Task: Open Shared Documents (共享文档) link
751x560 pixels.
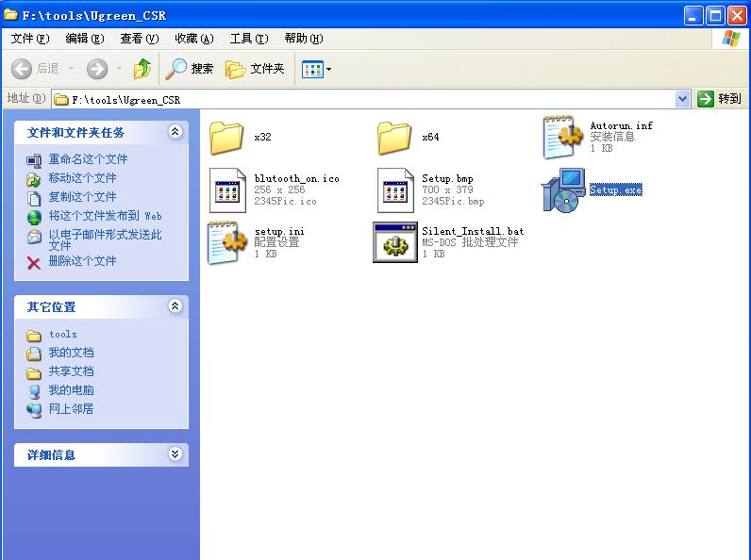Action: click(x=71, y=371)
